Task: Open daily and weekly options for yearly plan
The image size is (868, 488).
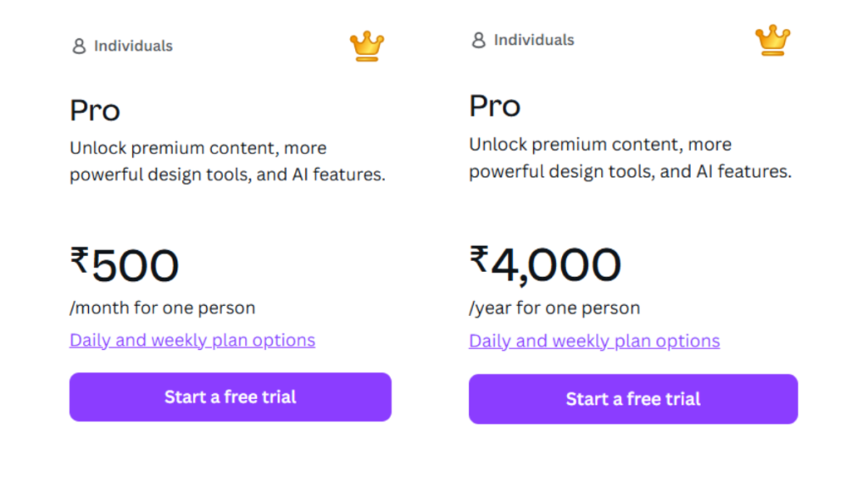Action: click(x=593, y=341)
